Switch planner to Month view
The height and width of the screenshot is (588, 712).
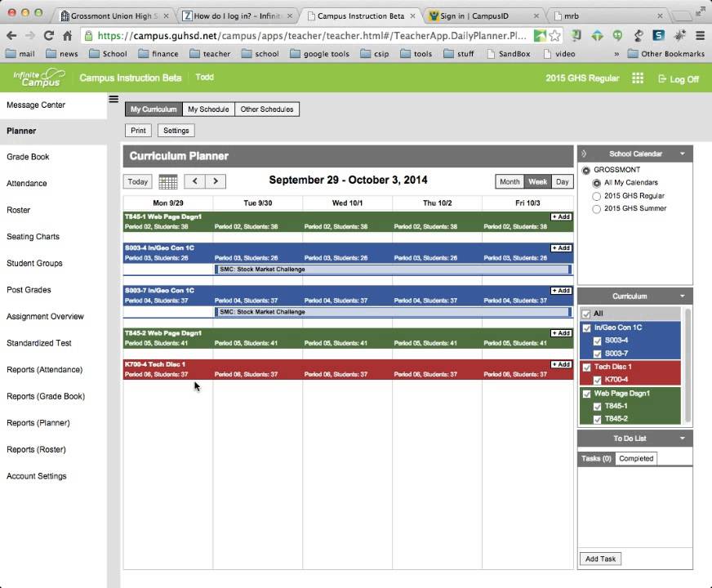point(510,181)
